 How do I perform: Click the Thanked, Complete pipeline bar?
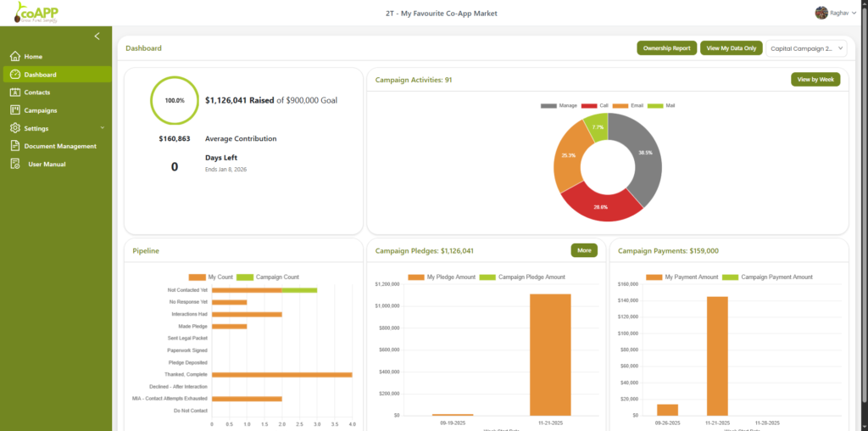click(282, 374)
